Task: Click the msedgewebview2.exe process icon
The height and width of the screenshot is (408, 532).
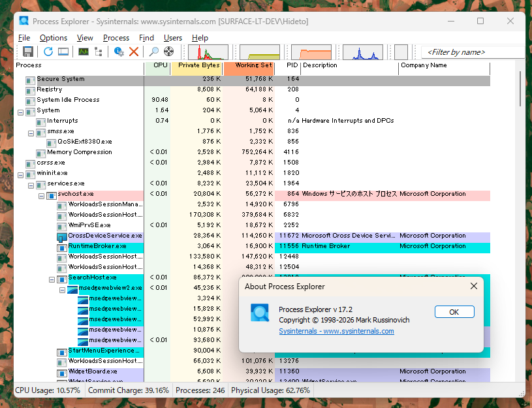Action: (72, 290)
